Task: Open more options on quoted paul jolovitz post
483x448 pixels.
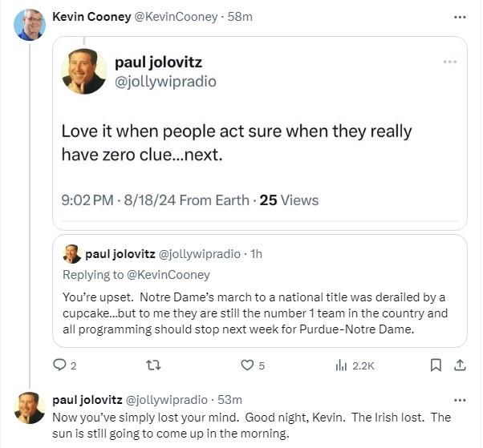Action: [x=451, y=62]
